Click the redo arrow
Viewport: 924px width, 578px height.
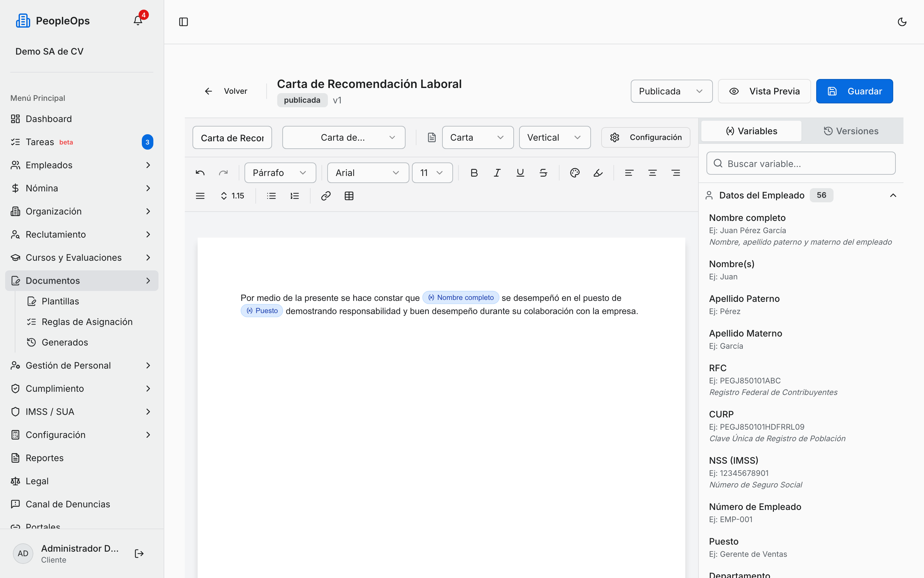pos(223,173)
